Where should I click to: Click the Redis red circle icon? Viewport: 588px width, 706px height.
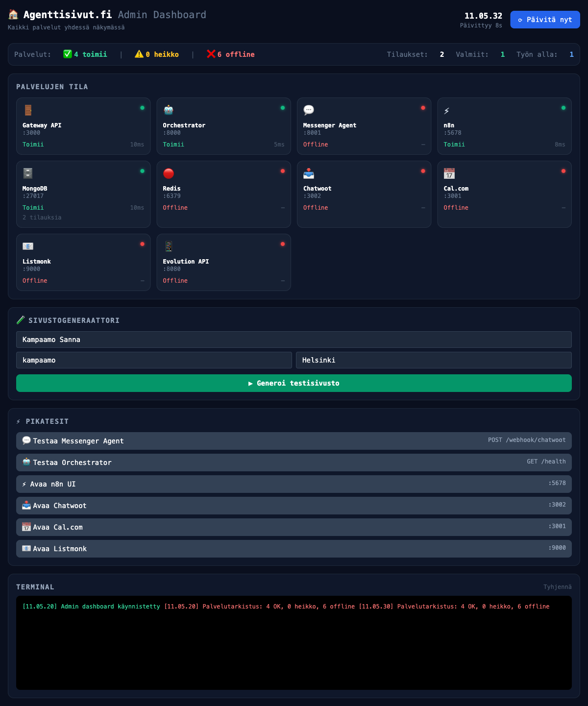[x=169, y=173]
